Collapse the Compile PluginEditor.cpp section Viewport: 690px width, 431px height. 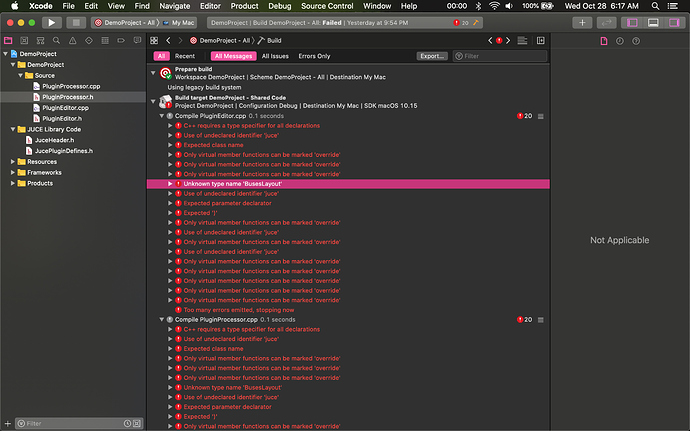[x=162, y=116]
